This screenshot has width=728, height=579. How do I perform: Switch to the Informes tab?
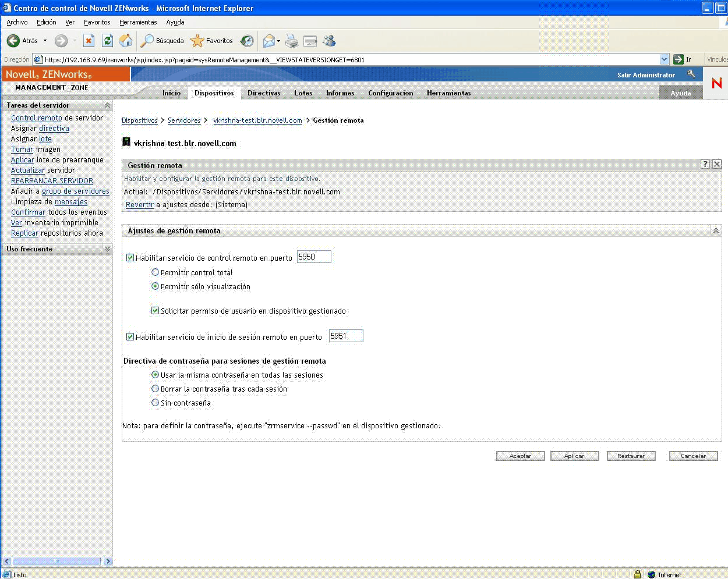point(340,93)
